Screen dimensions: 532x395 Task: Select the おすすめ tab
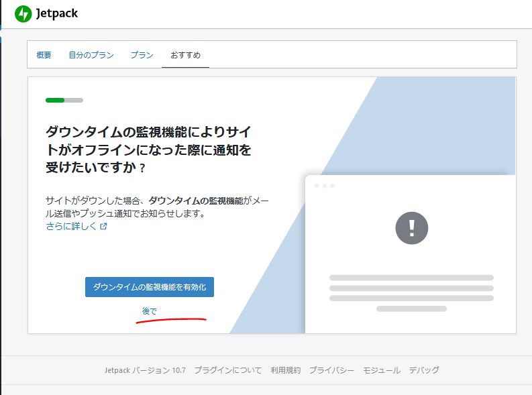click(x=185, y=55)
